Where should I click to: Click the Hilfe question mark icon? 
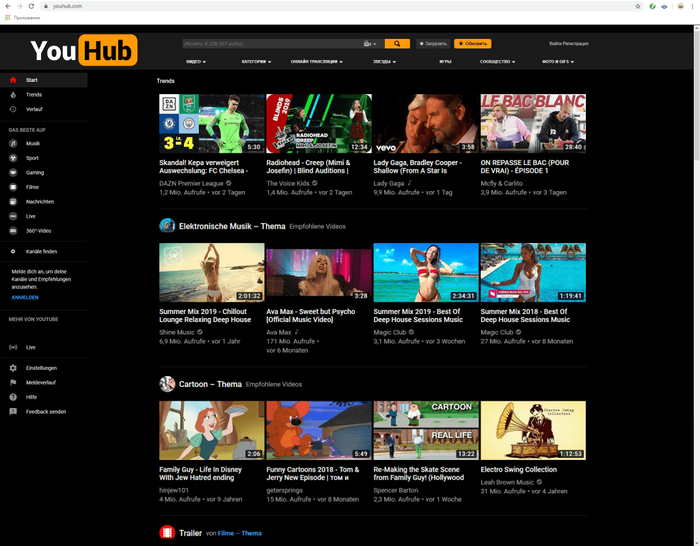(13, 397)
